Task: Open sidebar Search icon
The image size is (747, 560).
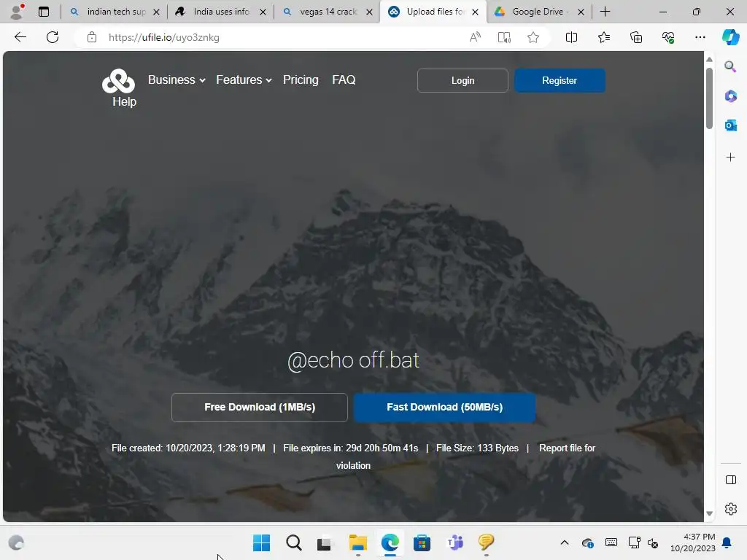Action: (x=730, y=66)
